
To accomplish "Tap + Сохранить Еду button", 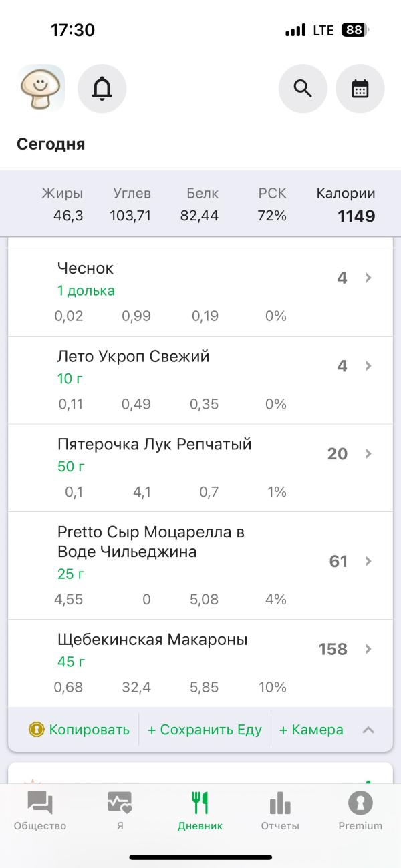I will pos(205,730).
